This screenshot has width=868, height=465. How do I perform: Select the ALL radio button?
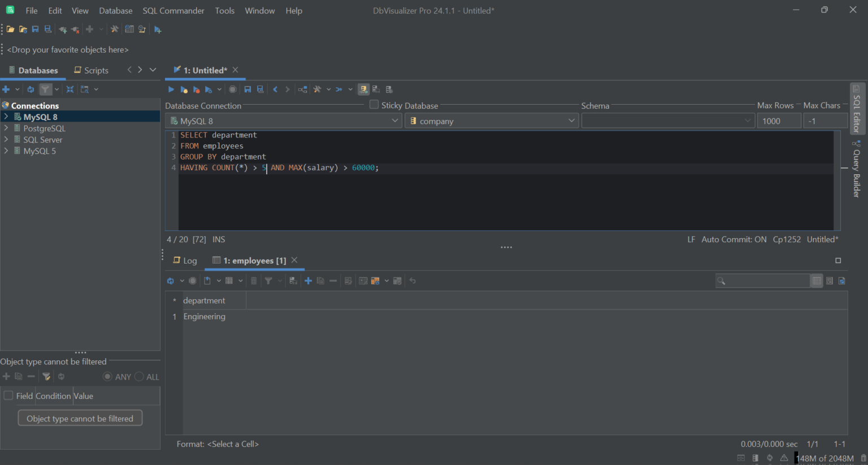coord(139,377)
